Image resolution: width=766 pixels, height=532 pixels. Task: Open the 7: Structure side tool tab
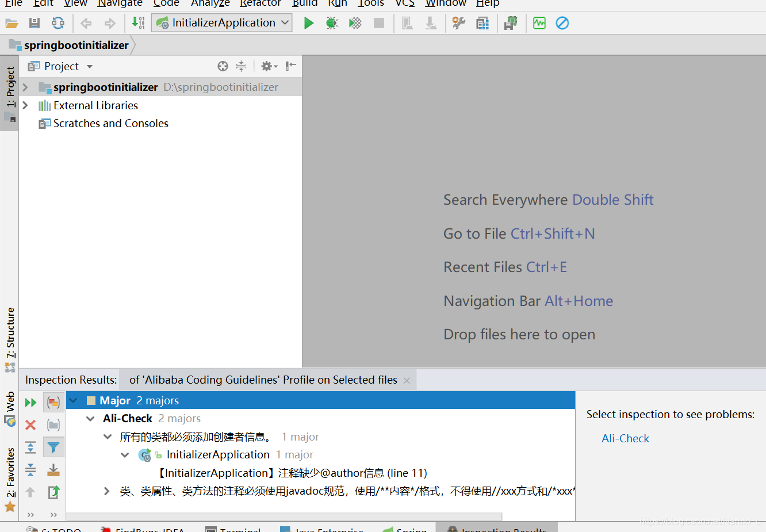(10, 339)
